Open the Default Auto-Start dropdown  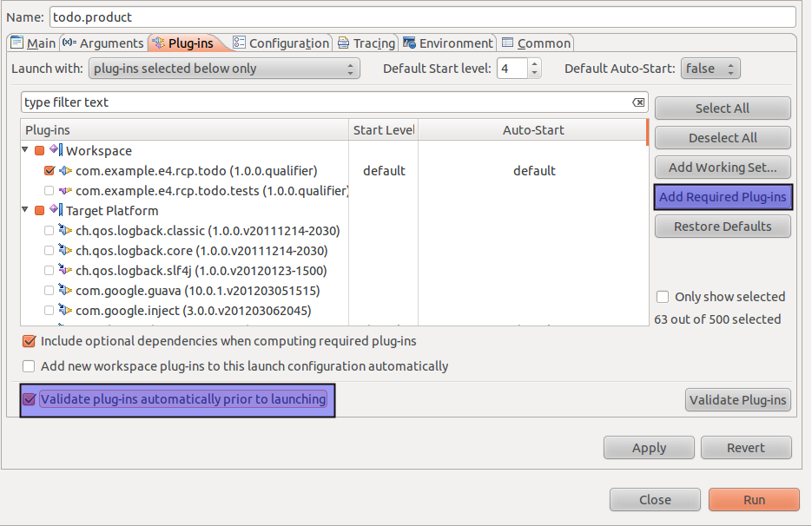[x=710, y=69]
